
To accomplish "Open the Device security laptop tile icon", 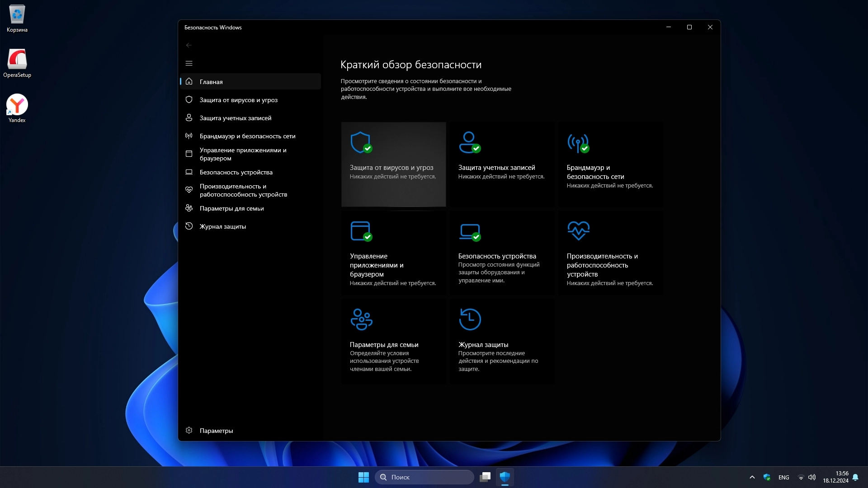I will (469, 232).
